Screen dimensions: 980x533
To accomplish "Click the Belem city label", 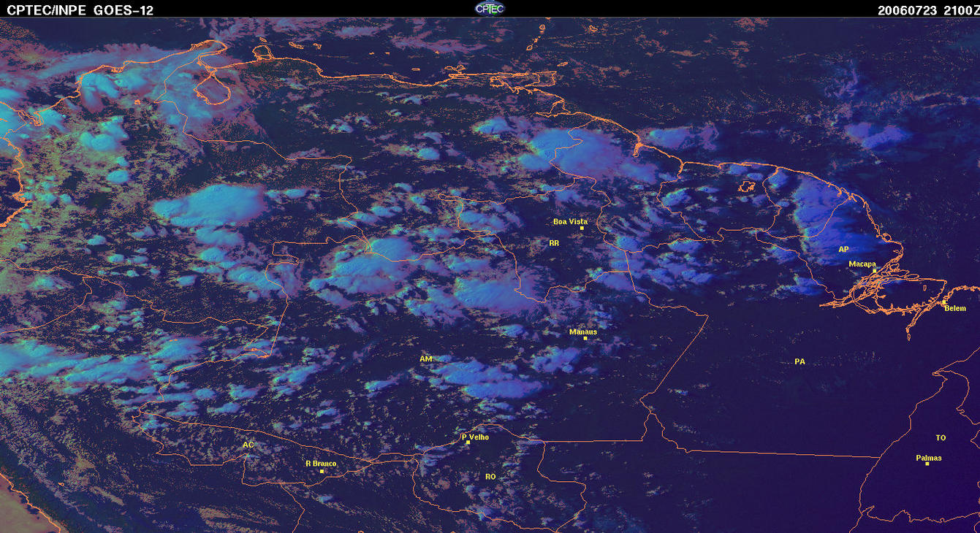I will coord(955,308).
